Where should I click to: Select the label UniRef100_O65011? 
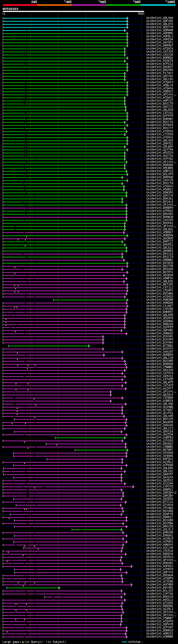[160, 376]
